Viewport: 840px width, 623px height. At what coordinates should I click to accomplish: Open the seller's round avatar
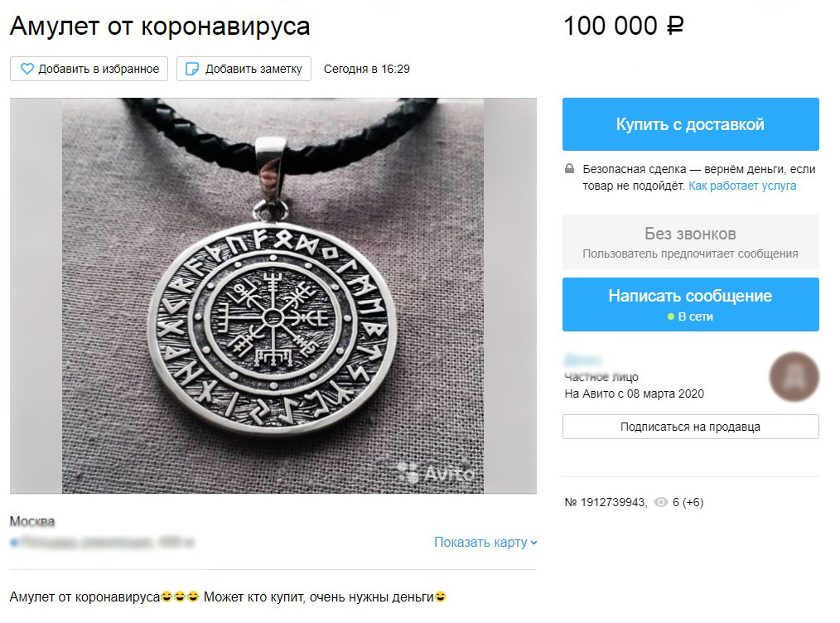(x=794, y=377)
